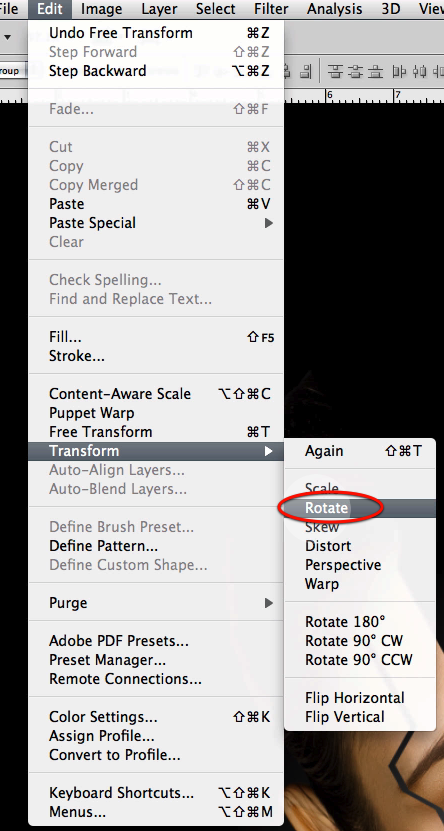The image size is (444, 831).
Task: Click Distribute Horizontal Centers icon
Action: [x=421, y=71]
